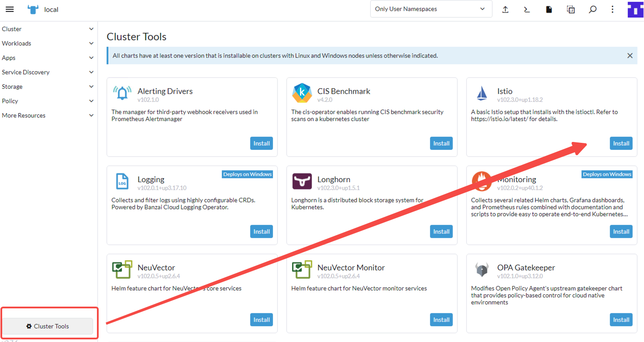The height and width of the screenshot is (342, 644).
Task: Click the Copy KubeConfig to clipboard icon
Action: (x=571, y=9)
